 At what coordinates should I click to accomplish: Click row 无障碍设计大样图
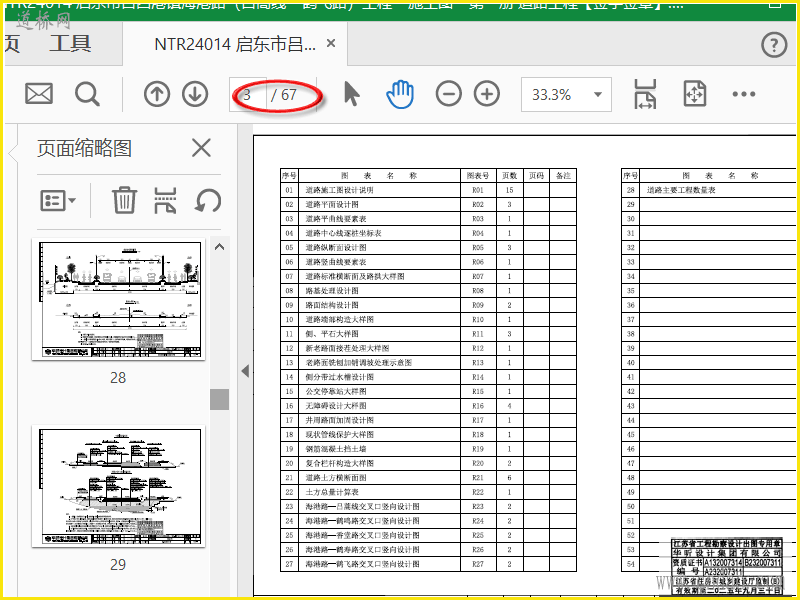point(429,406)
